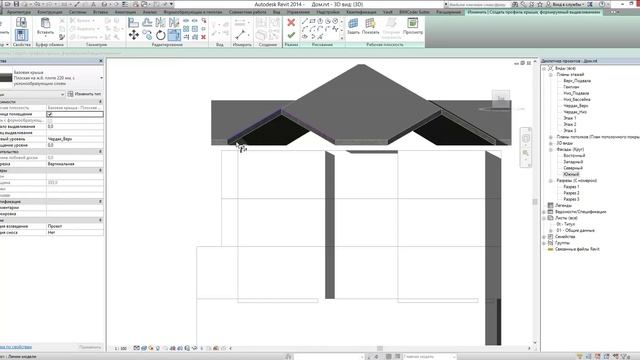Click the red delete X icon in Редактирование panel
The width and height of the screenshot is (640, 360).
pyautogui.click(x=203, y=37)
